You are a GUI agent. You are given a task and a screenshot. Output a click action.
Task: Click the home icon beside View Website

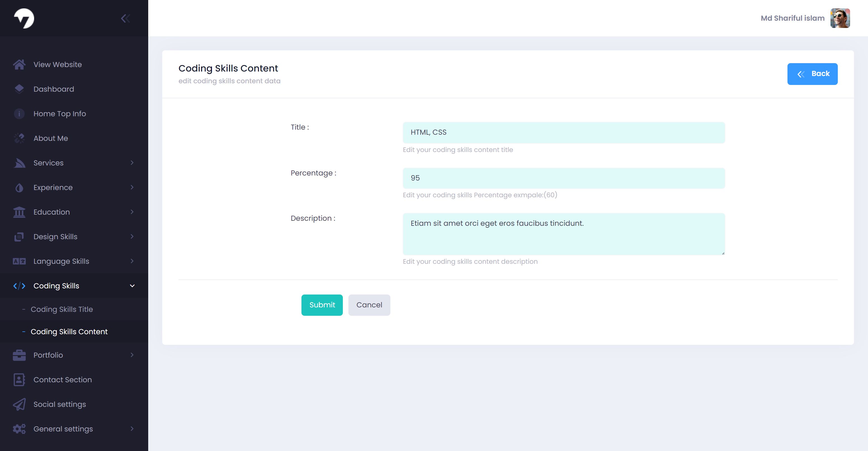pos(19,64)
